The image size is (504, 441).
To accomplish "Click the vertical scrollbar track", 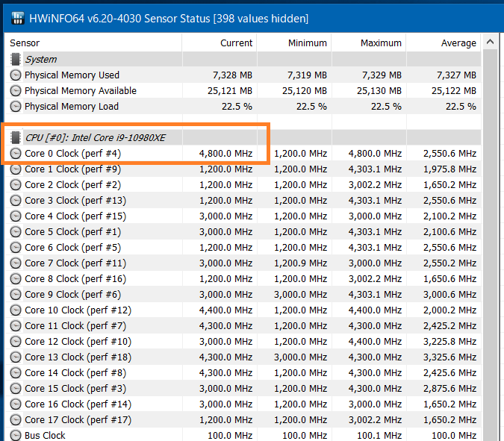I will (x=490, y=245).
